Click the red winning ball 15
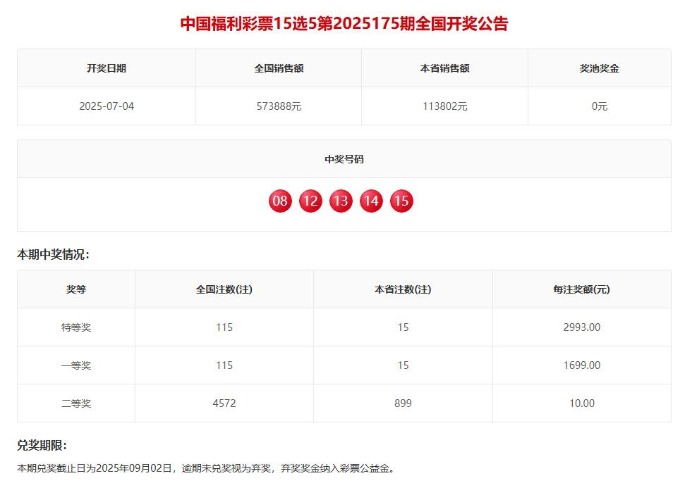685x483 pixels. click(x=401, y=201)
